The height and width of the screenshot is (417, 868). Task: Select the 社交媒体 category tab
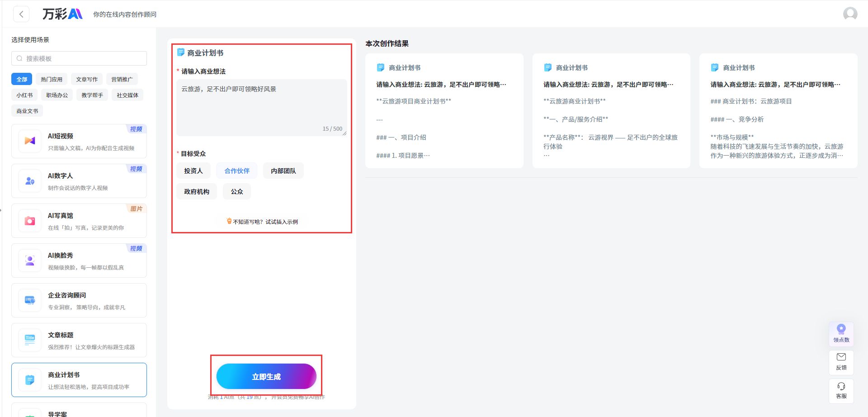127,95
